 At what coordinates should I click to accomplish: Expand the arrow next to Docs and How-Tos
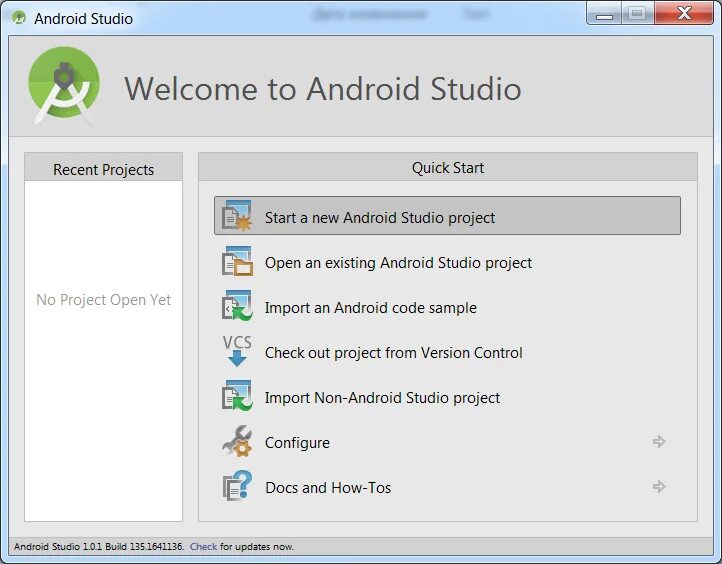click(x=659, y=486)
